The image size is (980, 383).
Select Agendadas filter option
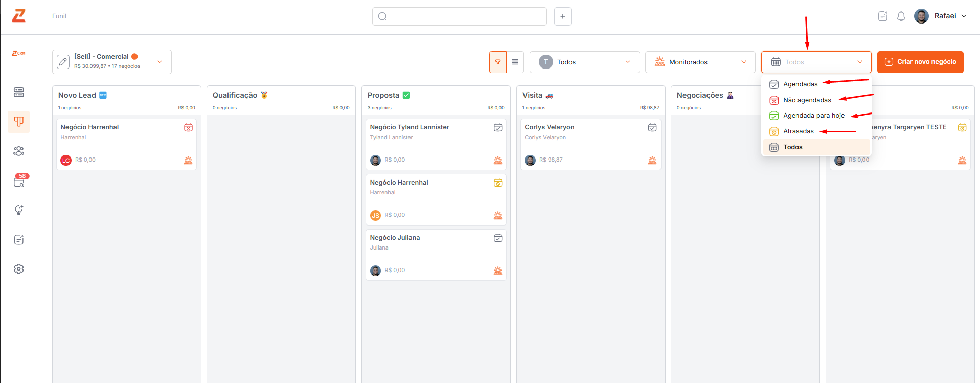pyautogui.click(x=816, y=84)
